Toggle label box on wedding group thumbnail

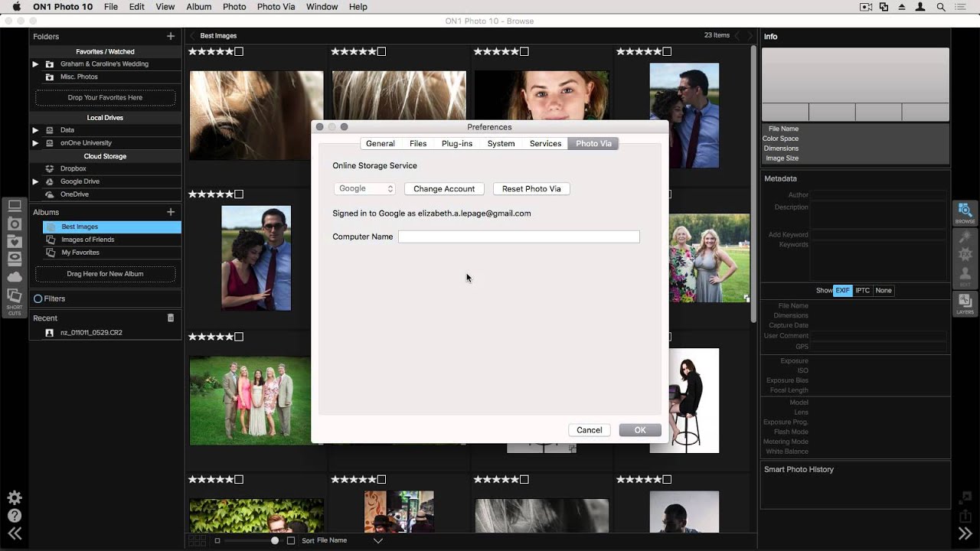(239, 337)
